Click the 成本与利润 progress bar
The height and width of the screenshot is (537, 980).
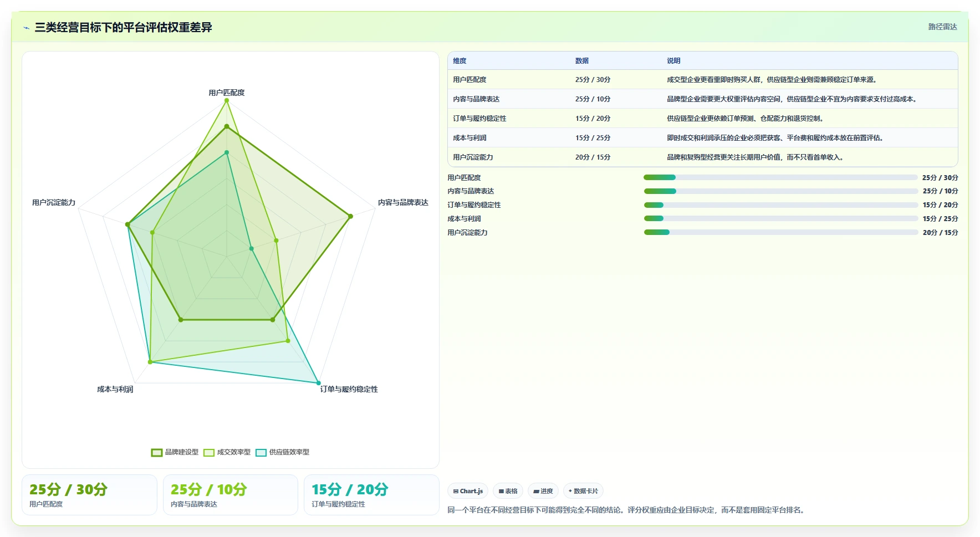tap(780, 218)
